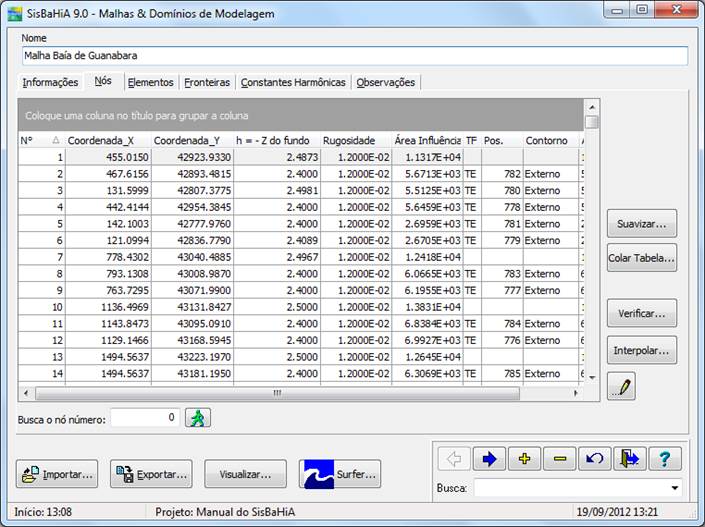Click the SisBaHiA app icon in title bar
The height and width of the screenshot is (527, 705).
15,13
